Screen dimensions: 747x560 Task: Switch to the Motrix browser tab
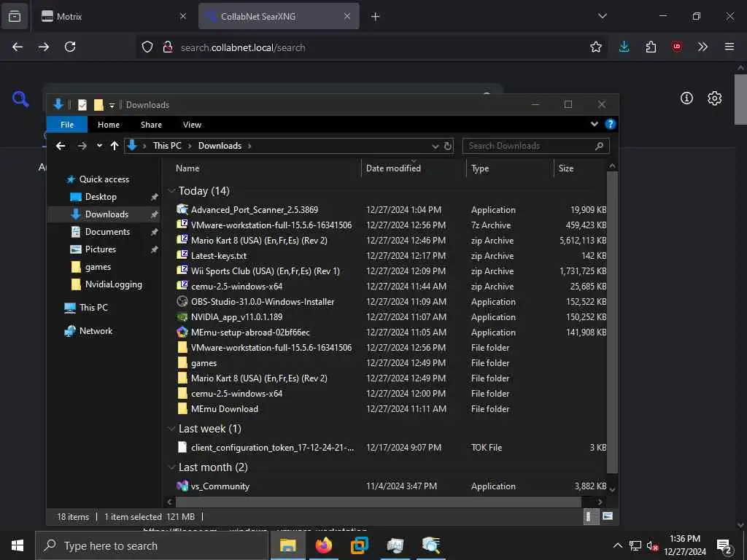(x=114, y=16)
